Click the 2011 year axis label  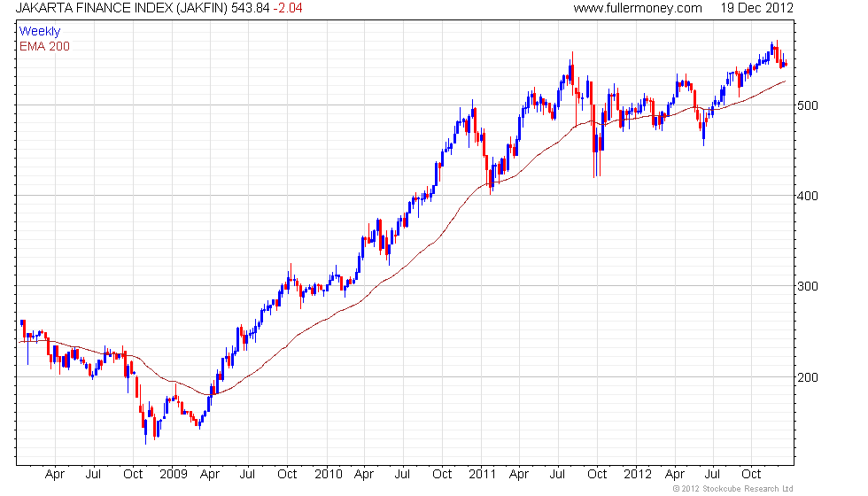482,475
